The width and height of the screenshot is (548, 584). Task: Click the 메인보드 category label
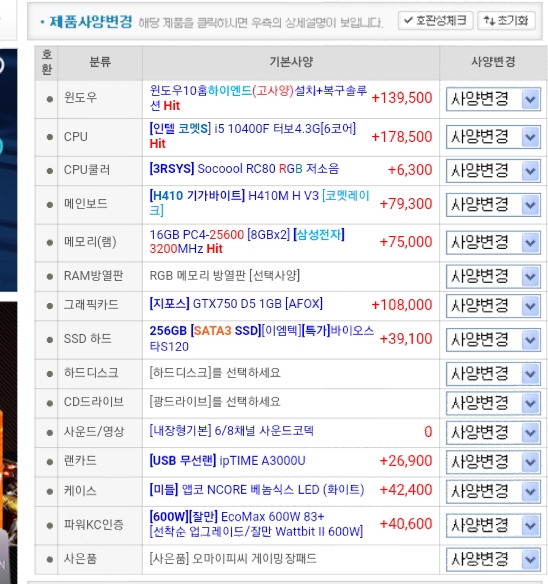tap(86, 204)
